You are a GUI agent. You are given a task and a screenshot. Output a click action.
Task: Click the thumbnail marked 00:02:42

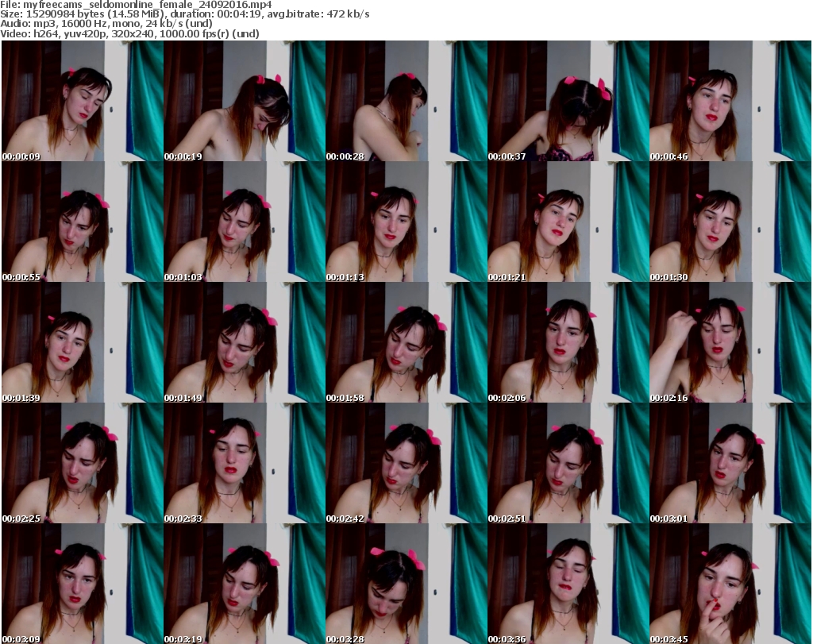pyautogui.click(x=406, y=463)
